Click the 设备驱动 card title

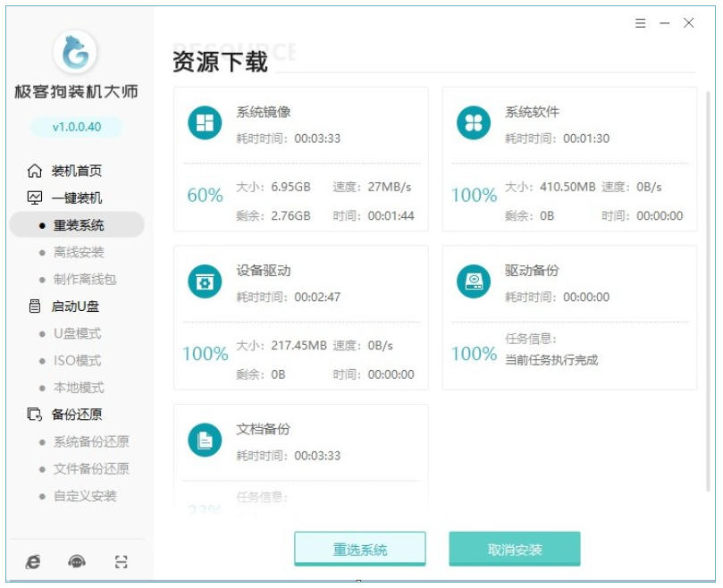tap(264, 271)
